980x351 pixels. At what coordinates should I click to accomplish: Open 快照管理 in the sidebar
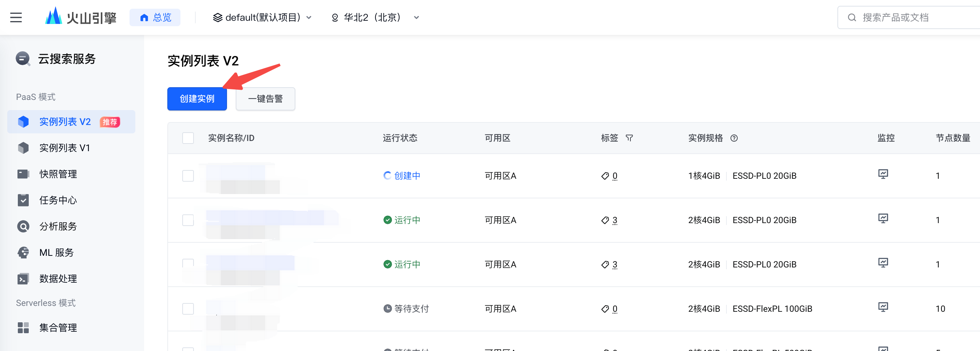tap(71, 174)
